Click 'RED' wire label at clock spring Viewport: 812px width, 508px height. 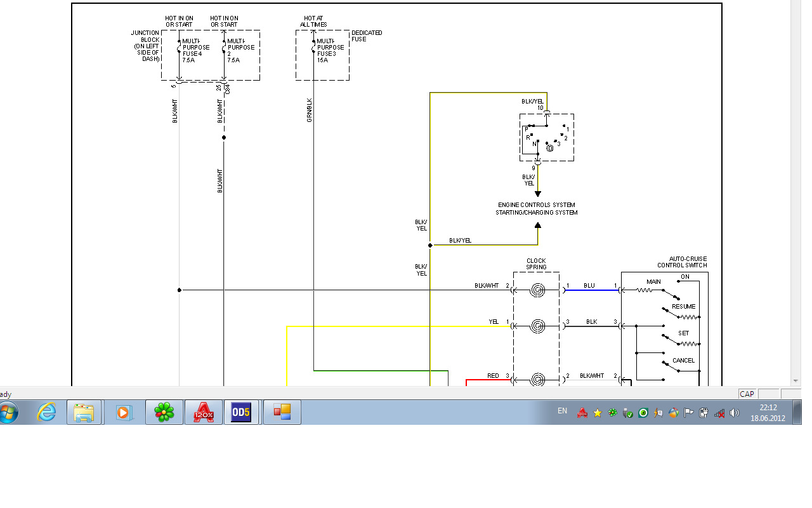493,376
